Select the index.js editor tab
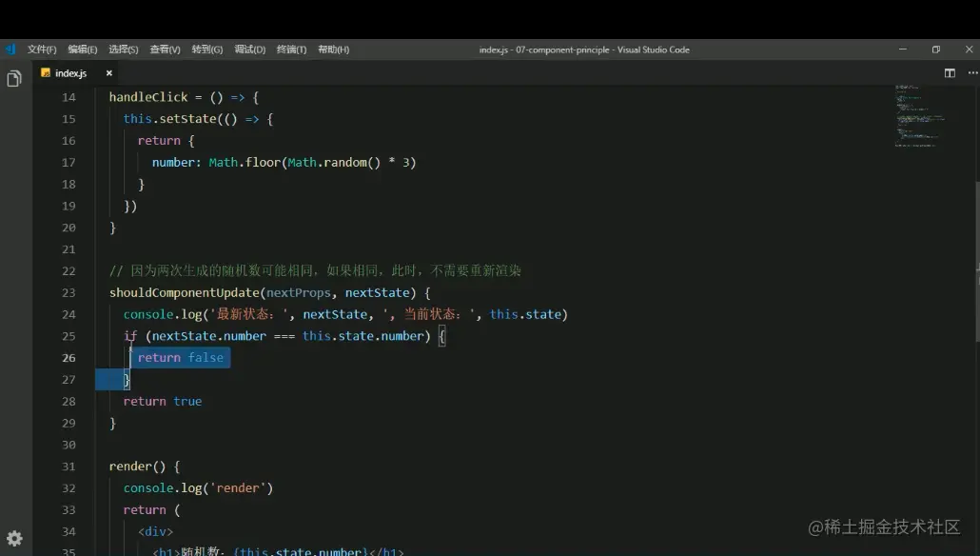Image resolution: width=980 pixels, height=556 pixels. coord(77,73)
